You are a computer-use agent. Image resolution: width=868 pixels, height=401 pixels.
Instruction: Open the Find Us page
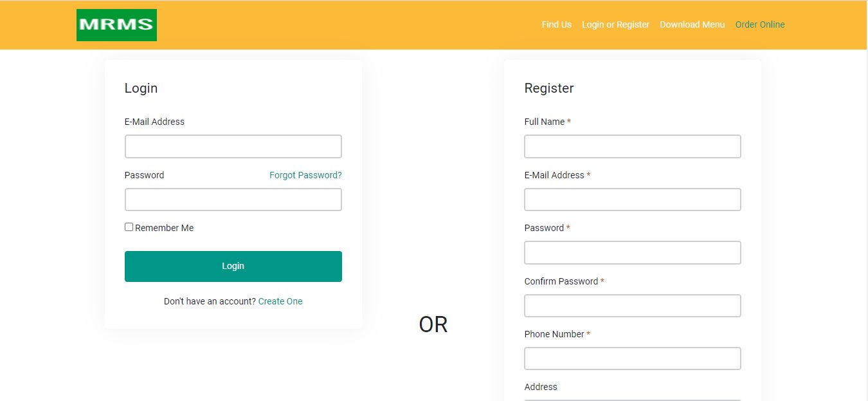tap(556, 24)
